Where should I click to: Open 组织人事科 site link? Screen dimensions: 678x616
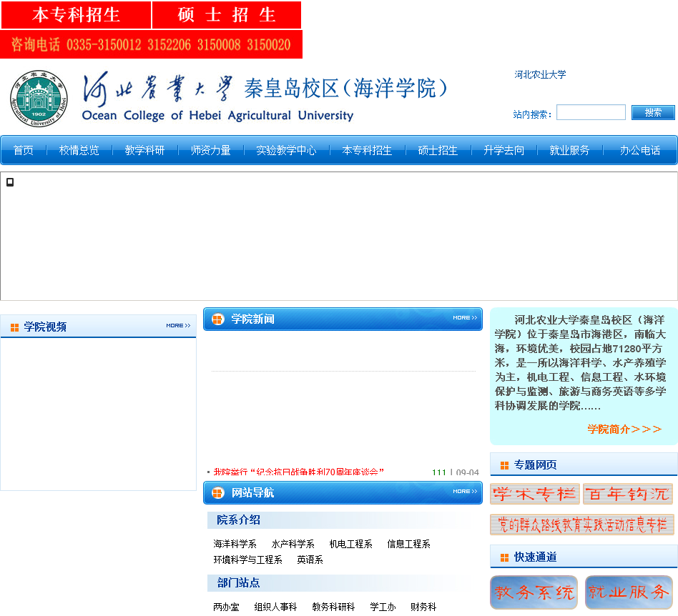tap(275, 607)
